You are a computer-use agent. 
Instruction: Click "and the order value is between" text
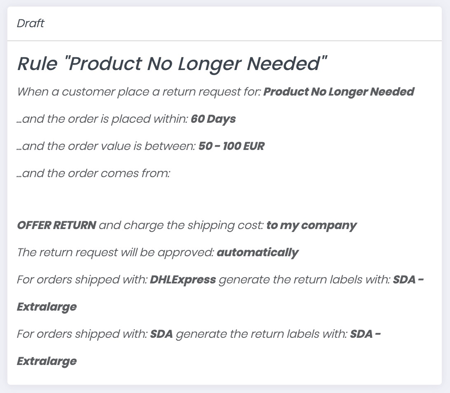coord(107,146)
